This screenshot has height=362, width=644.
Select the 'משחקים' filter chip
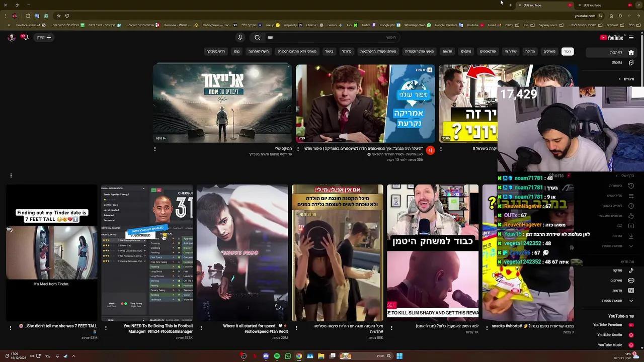[549, 51]
